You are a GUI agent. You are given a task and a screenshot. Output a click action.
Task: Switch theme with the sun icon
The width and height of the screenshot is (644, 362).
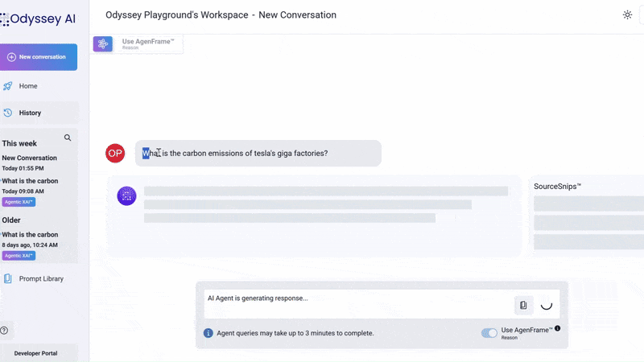point(627,14)
